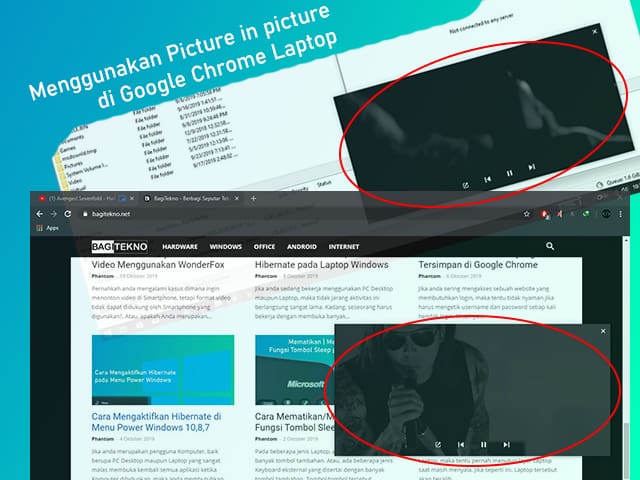Click previous track in tilted upper PiP
640x480 pixels.
[487, 179]
